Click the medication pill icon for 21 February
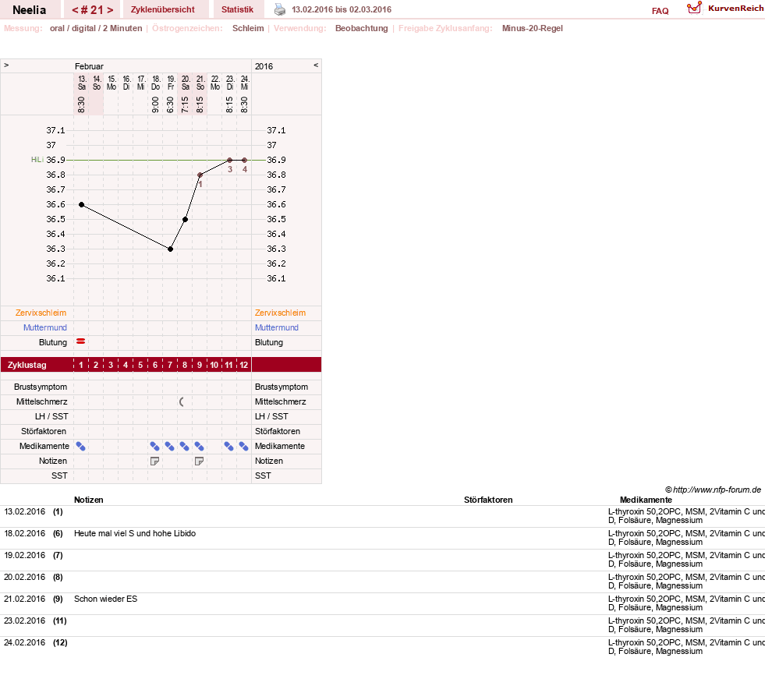This screenshot has width=765, height=700. [x=200, y=446]
